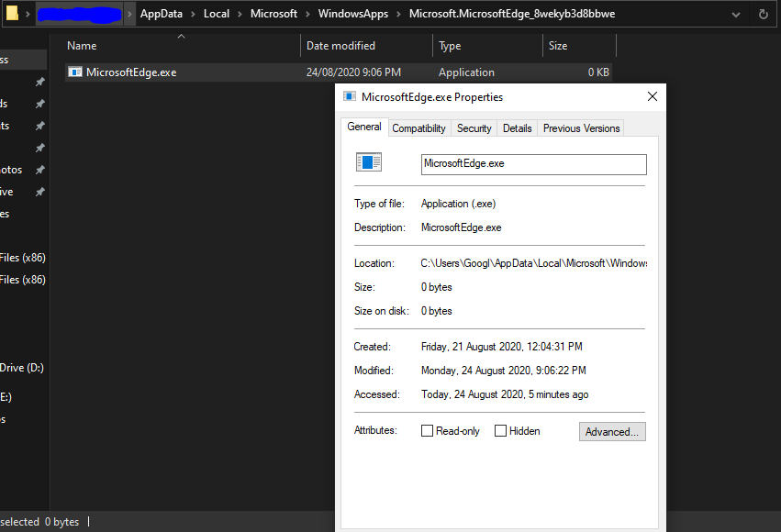This screenshot has height=532, width=781.
Task: Click the pin icon next to 'otos'
Action: [x=39, y=170]
